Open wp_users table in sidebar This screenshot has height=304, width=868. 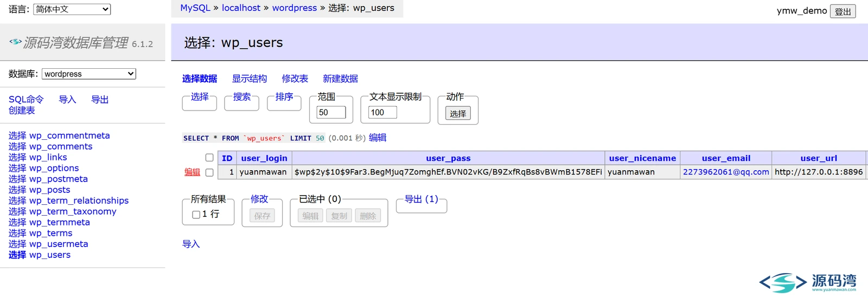[x=50, y=255]
